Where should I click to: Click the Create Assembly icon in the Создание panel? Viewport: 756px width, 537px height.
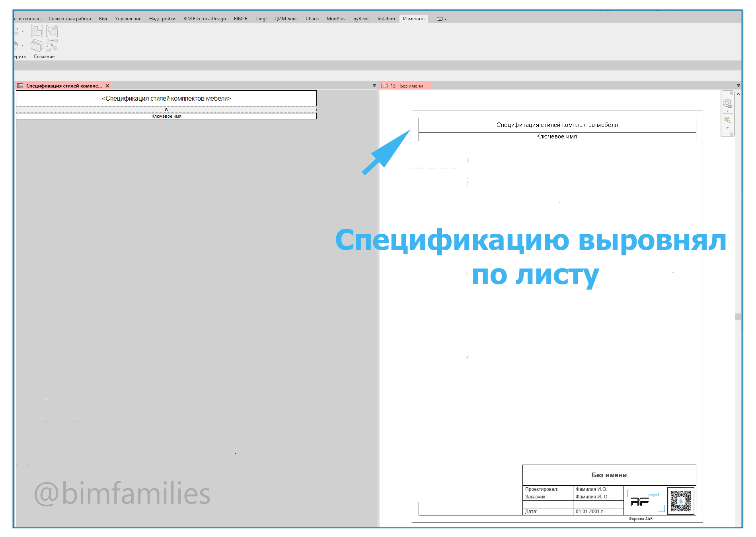(37, 31)
